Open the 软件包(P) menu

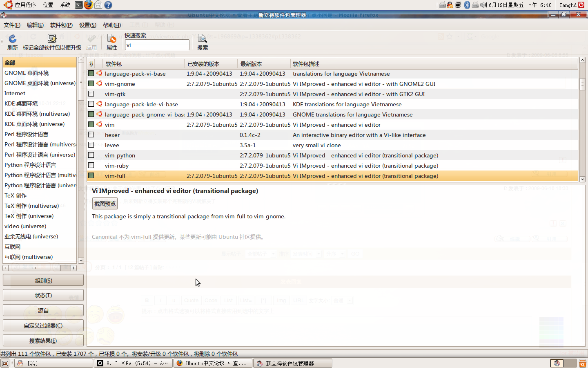[61, 25]
